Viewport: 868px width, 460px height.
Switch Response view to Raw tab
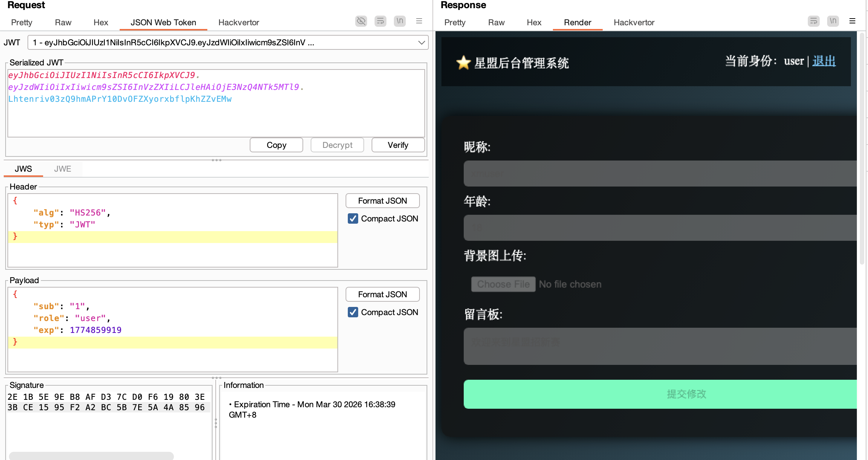point(496,23)
